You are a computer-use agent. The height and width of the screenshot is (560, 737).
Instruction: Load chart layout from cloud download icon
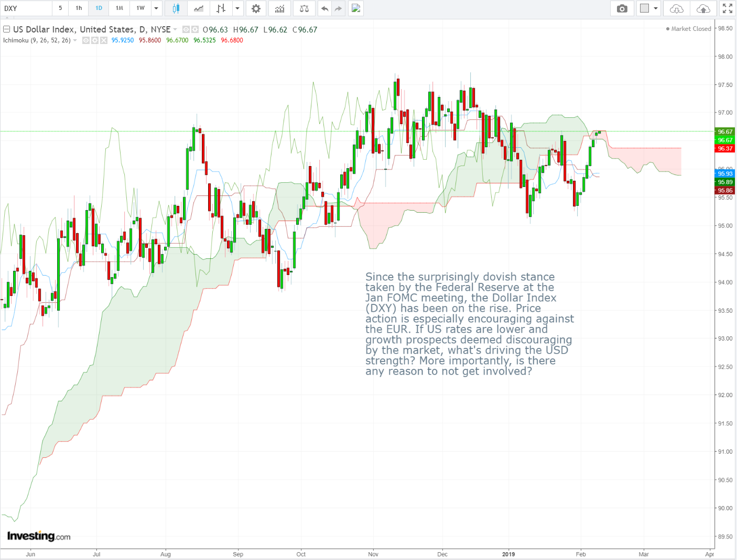click(677, 8)
